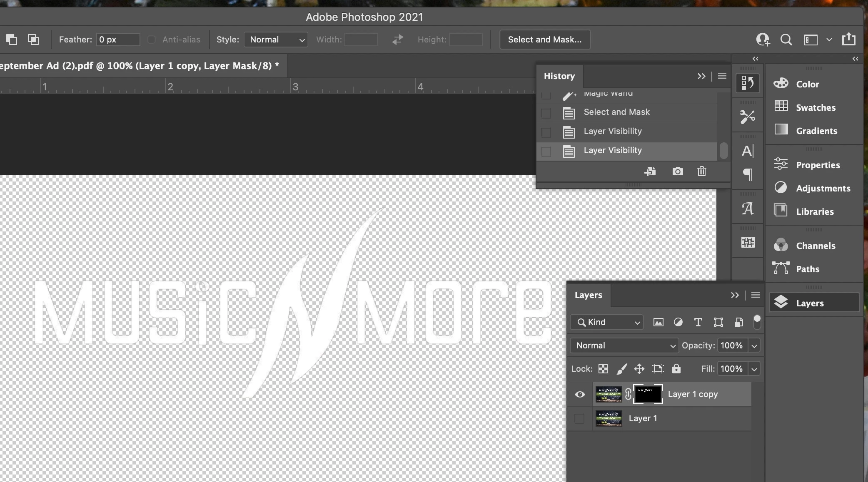Select the Select and Mask history state
The width and height of the screenshot is (868, 482).
click(x=616, y=112)
